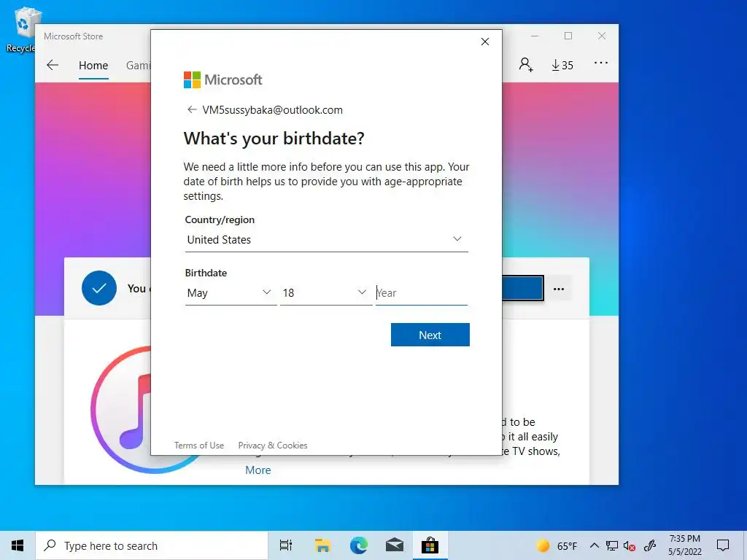Close the Microsoft Store window
Viewport: 747px width, 560px height.
click(602, 36)
